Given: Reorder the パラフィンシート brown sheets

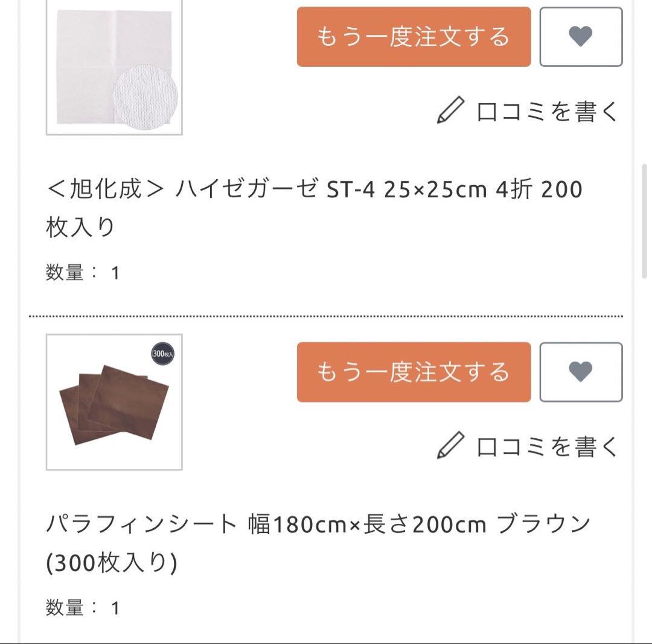Looking at the screenshot, I should (414, 372).
